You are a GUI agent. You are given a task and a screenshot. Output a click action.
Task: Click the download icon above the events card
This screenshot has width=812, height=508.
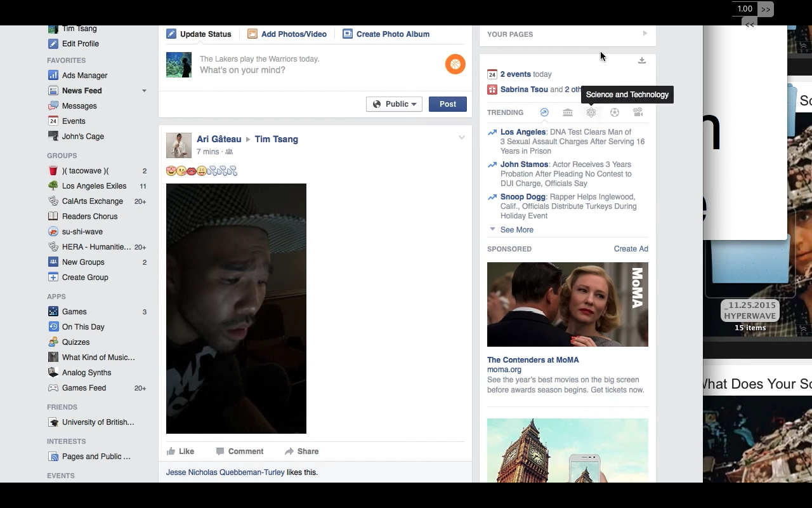(642, 60)
